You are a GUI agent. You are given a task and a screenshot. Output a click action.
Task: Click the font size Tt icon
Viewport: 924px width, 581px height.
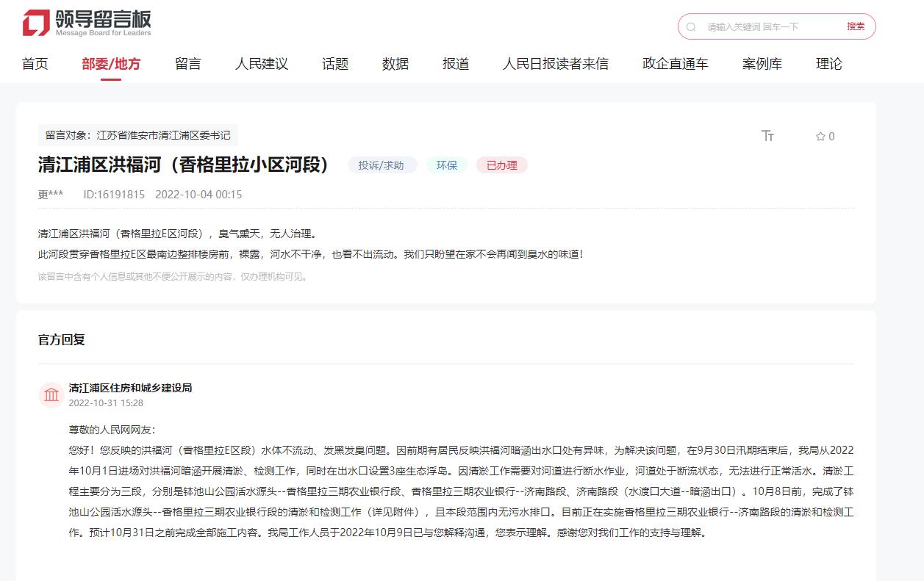click(767, 136)
